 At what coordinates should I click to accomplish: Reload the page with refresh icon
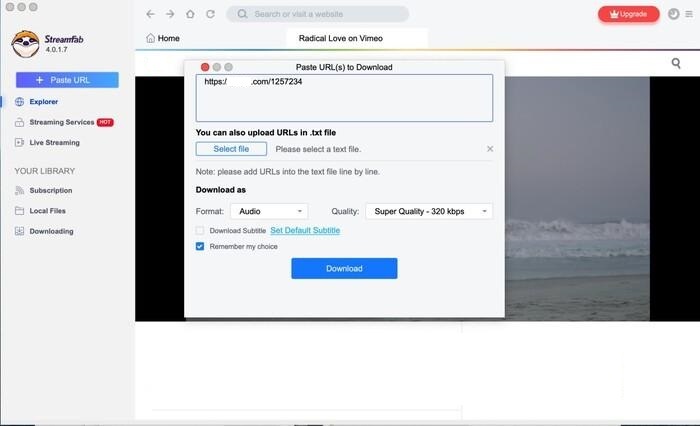pos(210,14)
